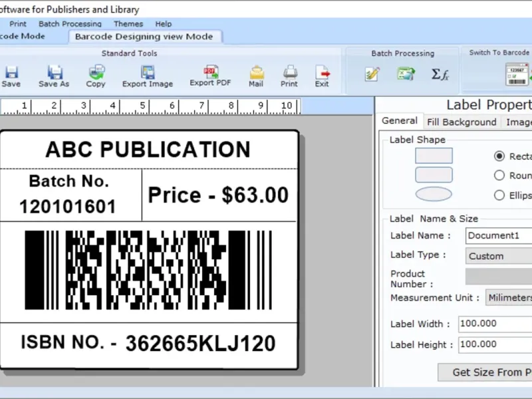532x399 pixels.
Task: Click the Label Height value field
Action: [x=495, y=344]
